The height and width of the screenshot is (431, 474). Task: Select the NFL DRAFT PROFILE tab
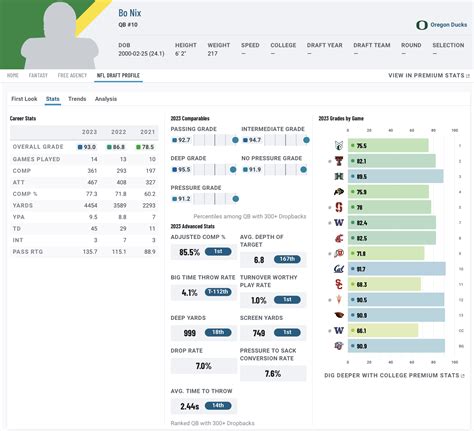[118, 75]
